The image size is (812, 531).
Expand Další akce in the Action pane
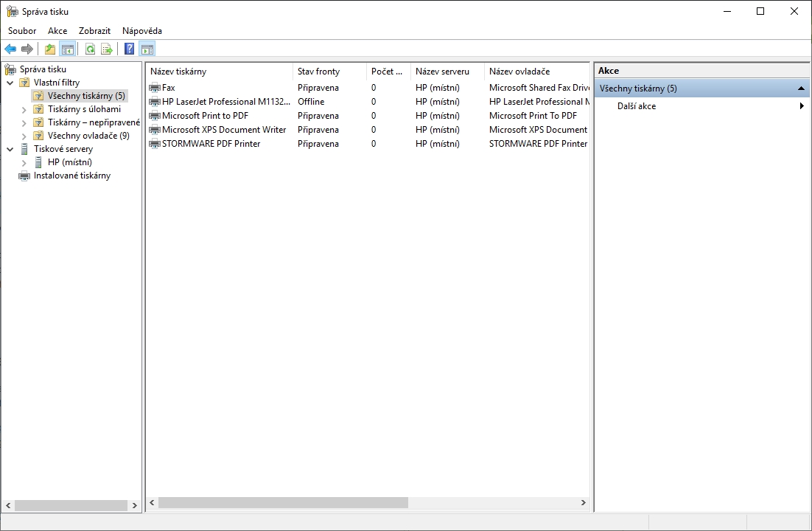(x=636, y=105)
